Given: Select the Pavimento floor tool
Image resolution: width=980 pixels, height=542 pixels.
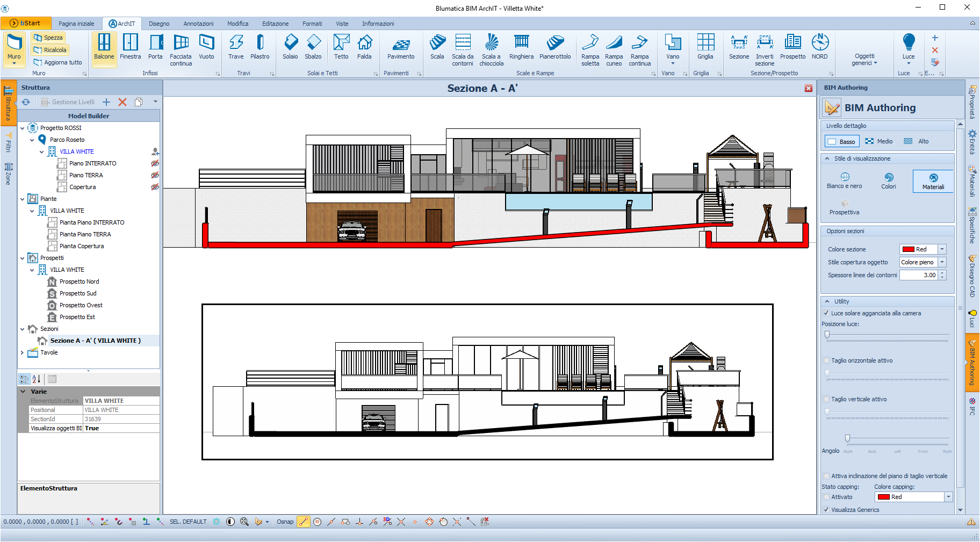Looking at the screenshot, I should [x=401, y=47].
